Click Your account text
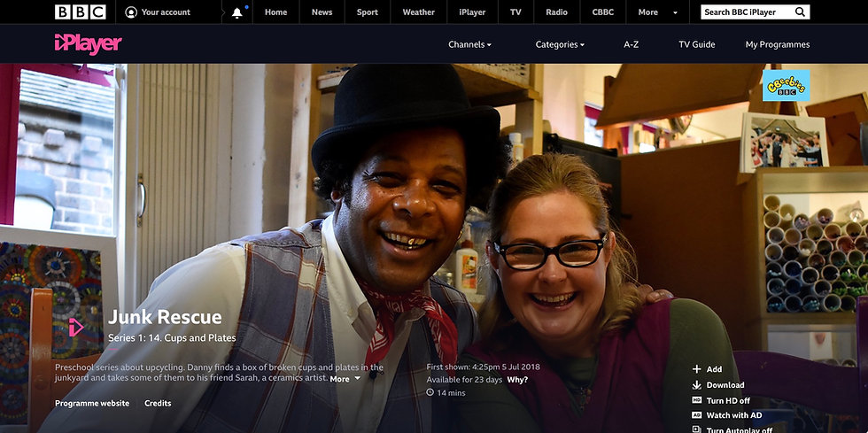Viewport: 868px width, 433px height. tap(166, 12)
